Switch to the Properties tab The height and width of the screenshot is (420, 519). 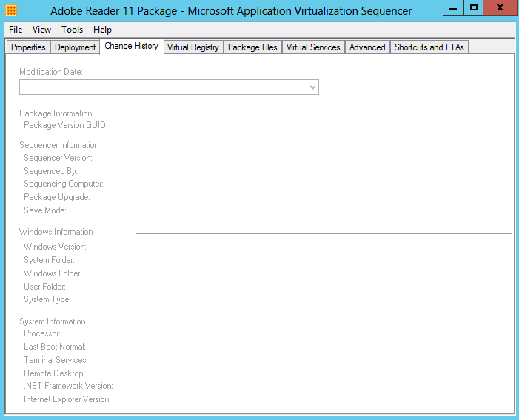(x=28, y=47)
